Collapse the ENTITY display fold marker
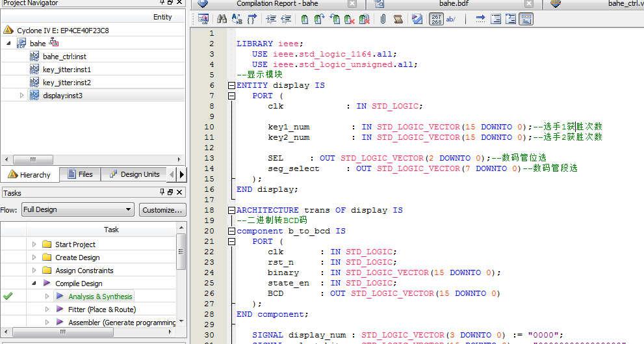The height and width of the screenshot is (344, 644). click(x=231, y=86)
